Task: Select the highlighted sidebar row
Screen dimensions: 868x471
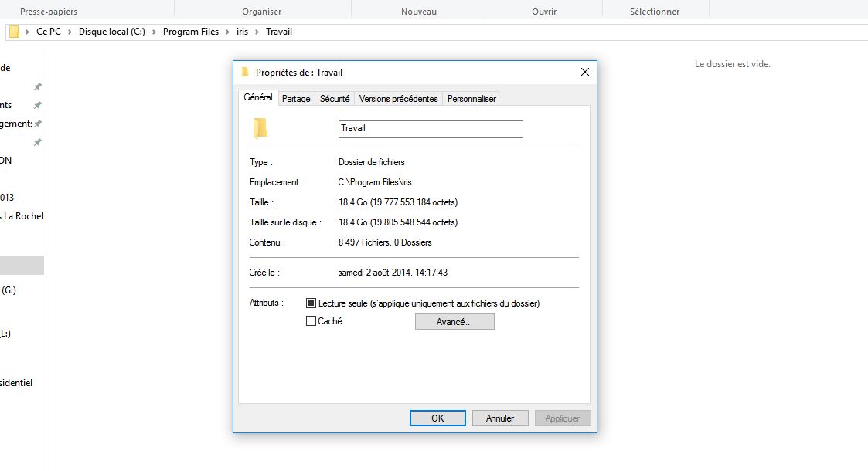Action: pyautogui.click(x=22, y=266)
